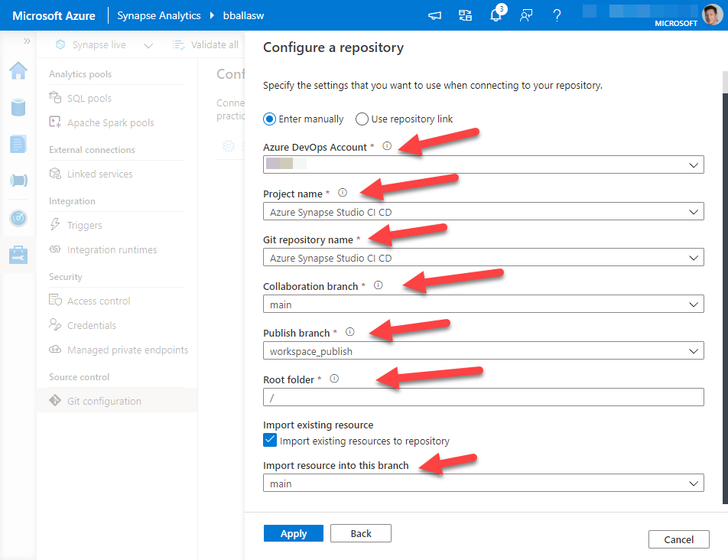Viewport: 728px width, 560px height.
Task: Open the Manage hub toolbox icon
Action: [x=18, y=255]
